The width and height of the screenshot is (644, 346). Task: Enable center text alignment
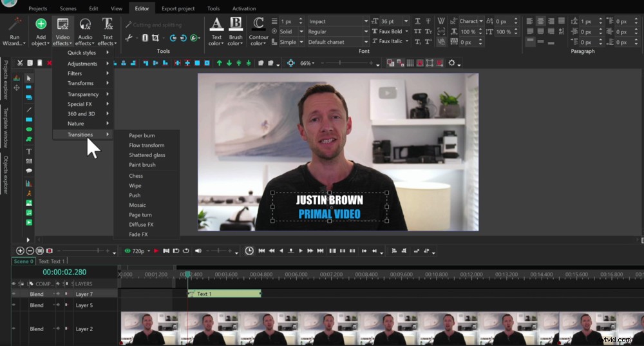tap(540, 21)
